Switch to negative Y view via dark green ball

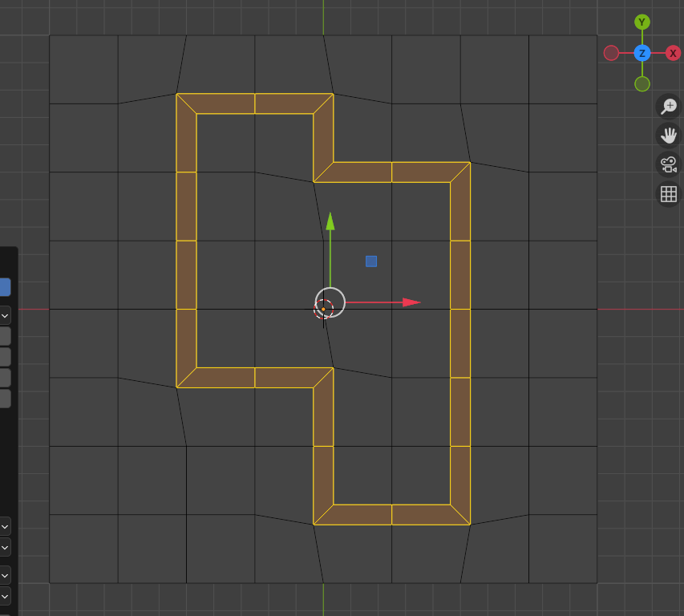tap(642, 83)
